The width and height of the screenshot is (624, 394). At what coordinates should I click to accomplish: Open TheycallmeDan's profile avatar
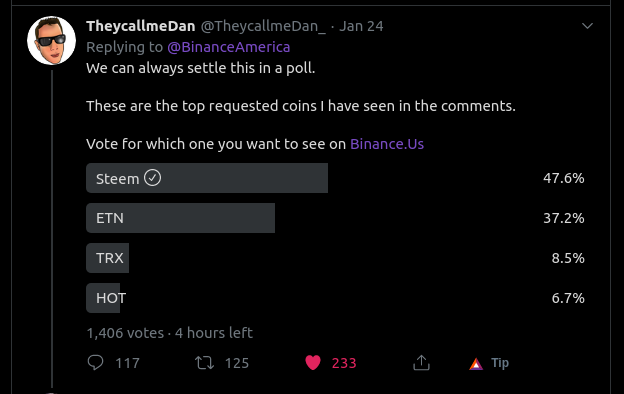coord(51,41)
